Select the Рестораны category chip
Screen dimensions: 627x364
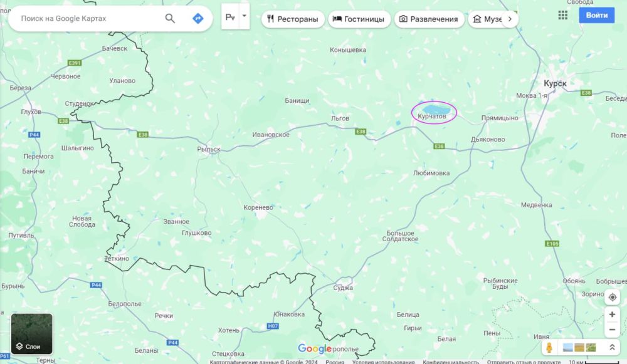coord(293,19)
